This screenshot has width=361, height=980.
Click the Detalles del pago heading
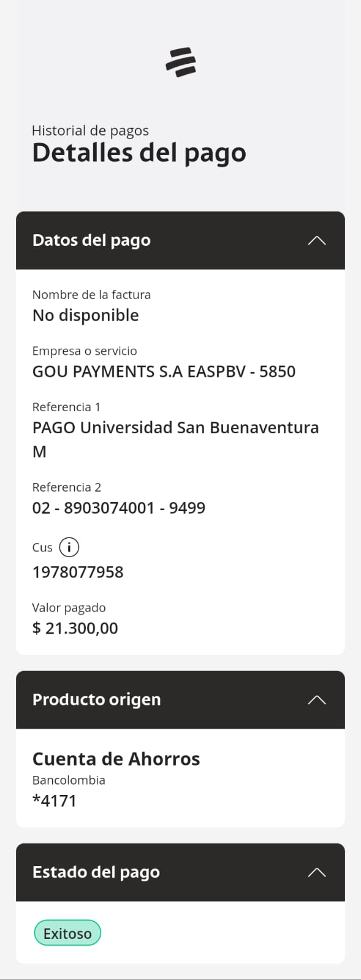point(139,153)
